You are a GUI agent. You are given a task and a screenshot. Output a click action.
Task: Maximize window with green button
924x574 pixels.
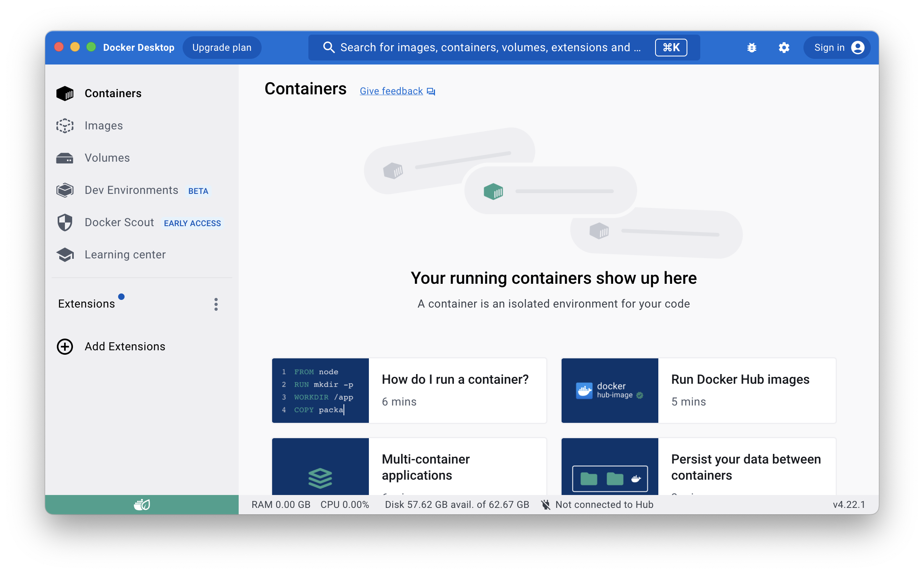click(91, 47)
